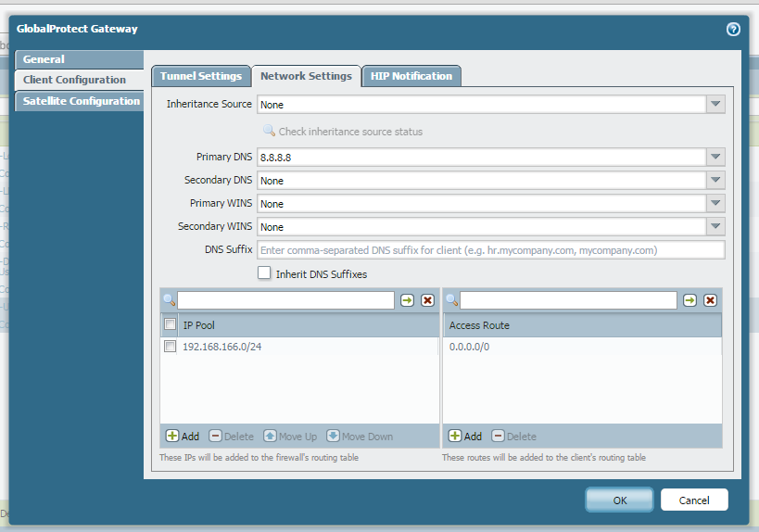Viewport: 759px width, 532px height.
Task: Click the Cancel button
Action: tap(694, 500)
